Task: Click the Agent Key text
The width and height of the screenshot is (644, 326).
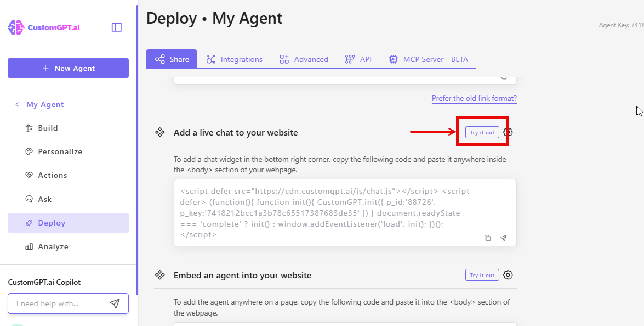Action: [621, 25]
